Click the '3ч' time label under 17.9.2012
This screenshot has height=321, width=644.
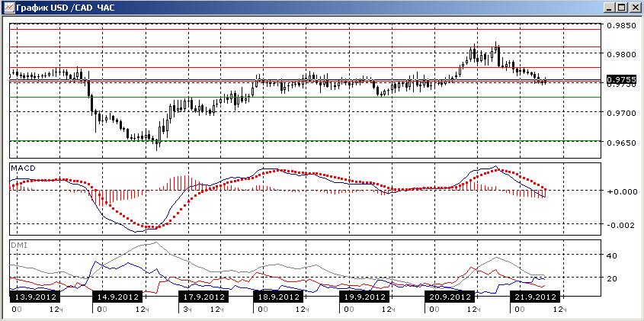[x=187, y=309]
